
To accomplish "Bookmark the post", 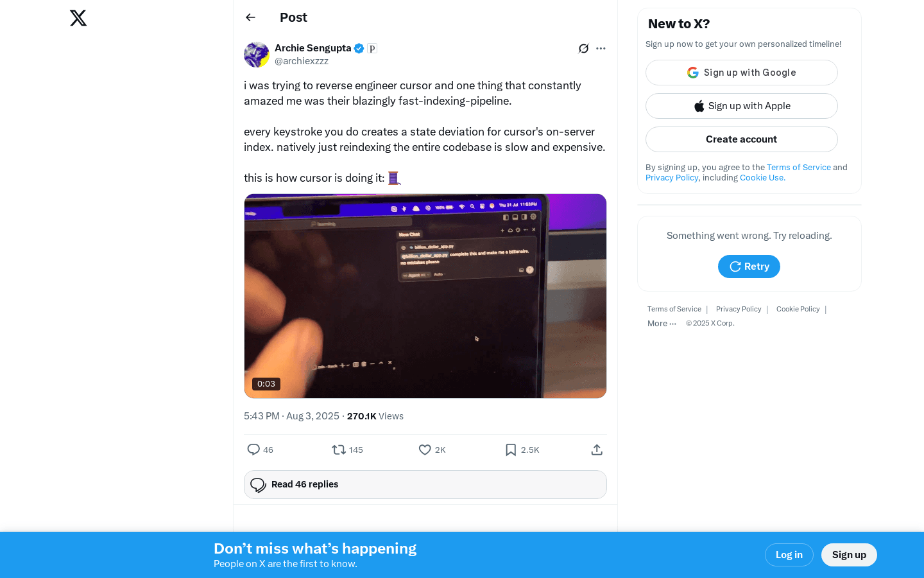I will [x=511, y=450].
